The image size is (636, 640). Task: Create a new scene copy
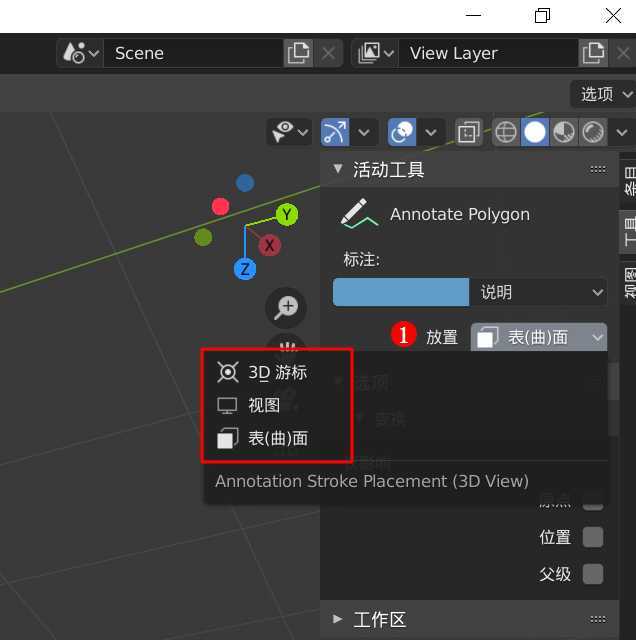298,53
